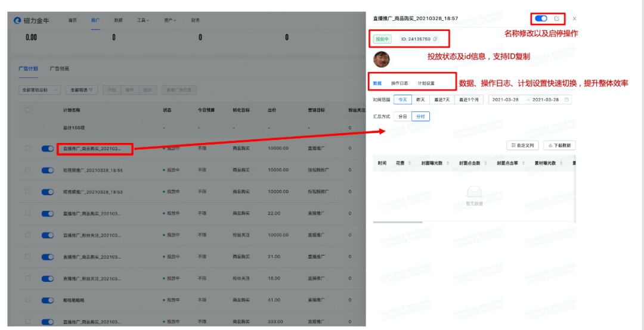Click the end date field in date range
Image resolution: width=644 pixels, height=330 pixels.
[x=545, y=99]
